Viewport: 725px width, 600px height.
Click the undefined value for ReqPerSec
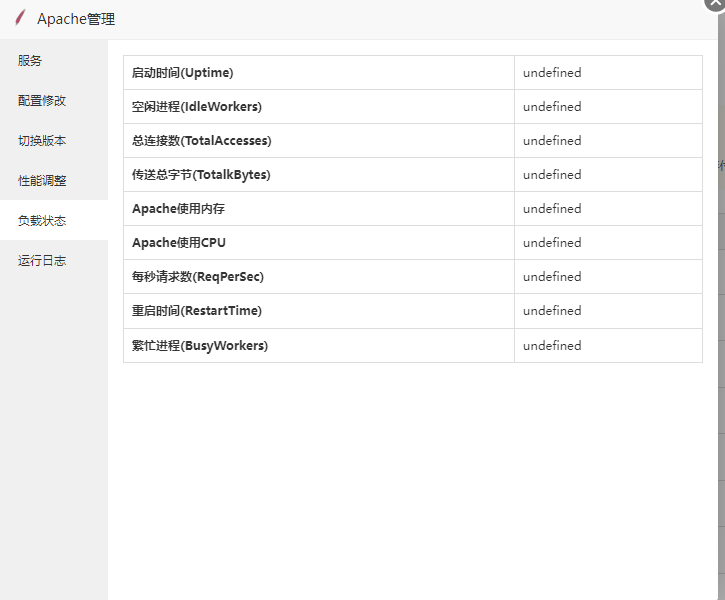(x=552, y=276)
